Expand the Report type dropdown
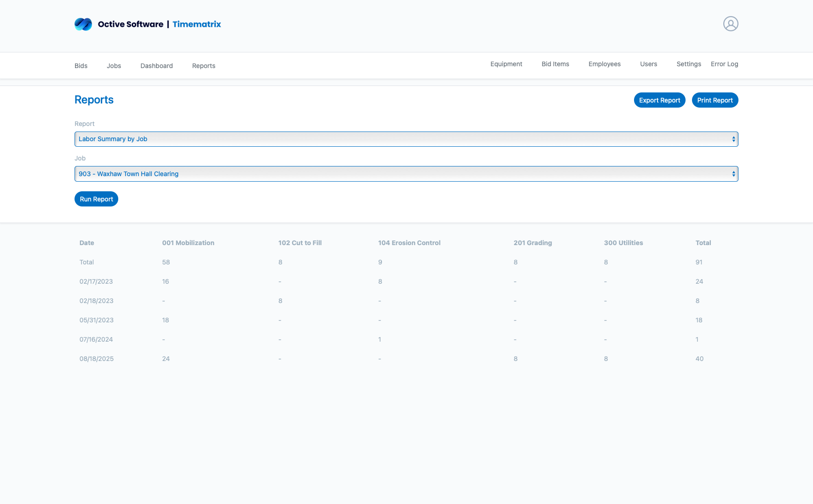 click(406, 139)
